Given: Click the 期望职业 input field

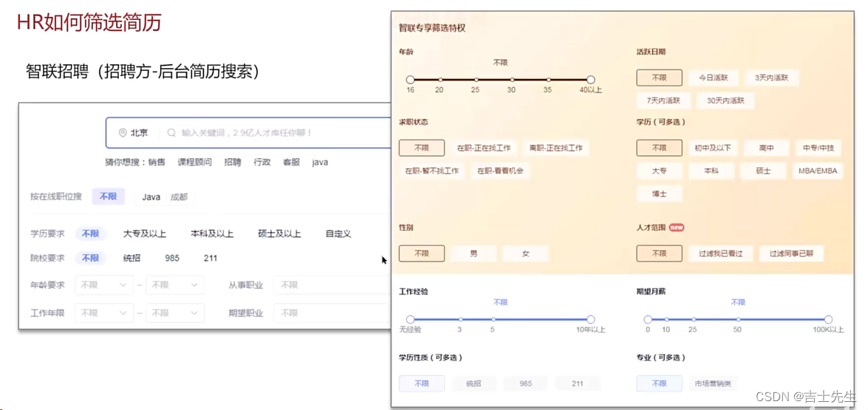Looking at the screenshot, I should 332,313.
